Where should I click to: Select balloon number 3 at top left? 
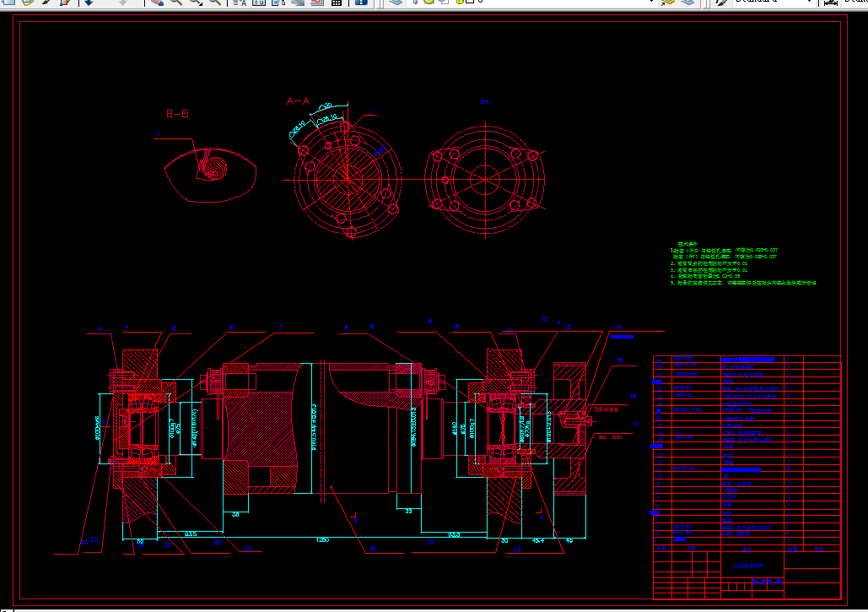click(x=100, y=328)
